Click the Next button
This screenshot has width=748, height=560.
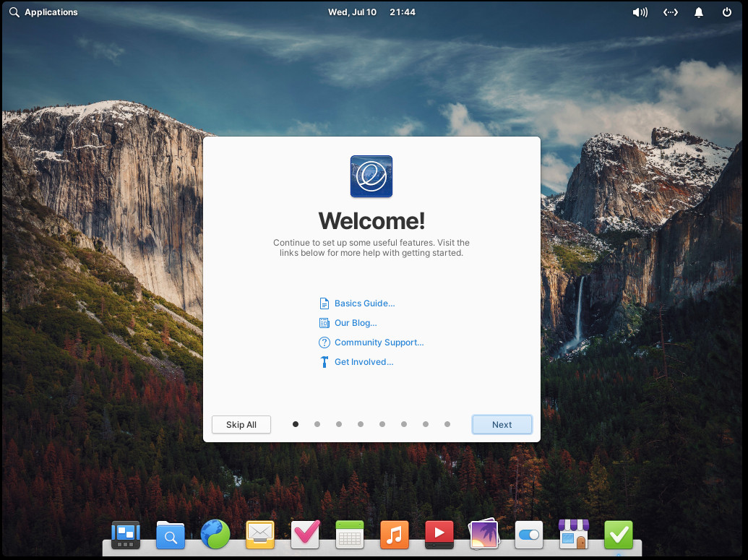coord(502,425)
